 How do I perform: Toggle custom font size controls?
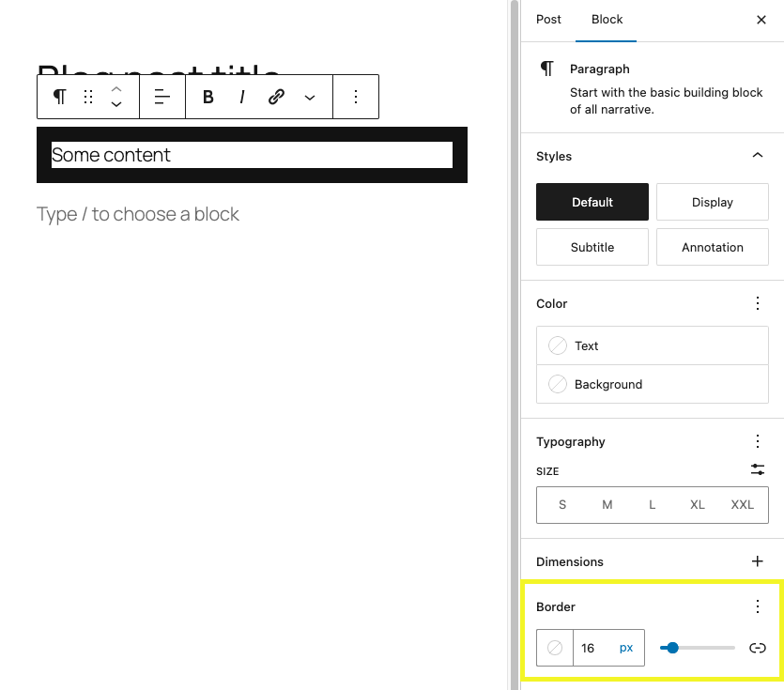[x=757, y=469]
